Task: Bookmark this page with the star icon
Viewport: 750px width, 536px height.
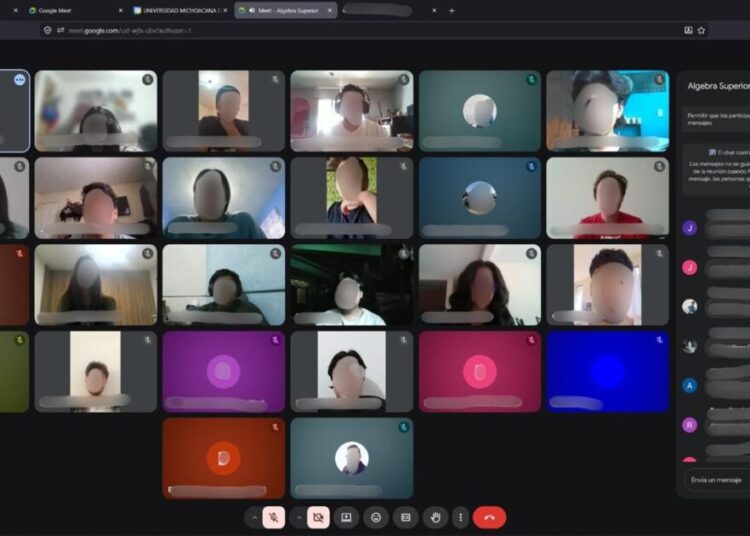Action: pyautogui.click(x=701, y=30)
